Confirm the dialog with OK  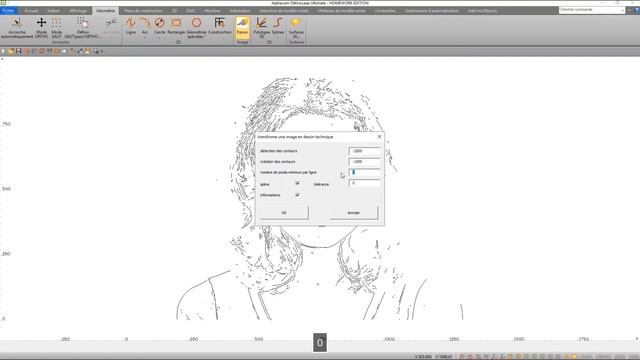284,212
